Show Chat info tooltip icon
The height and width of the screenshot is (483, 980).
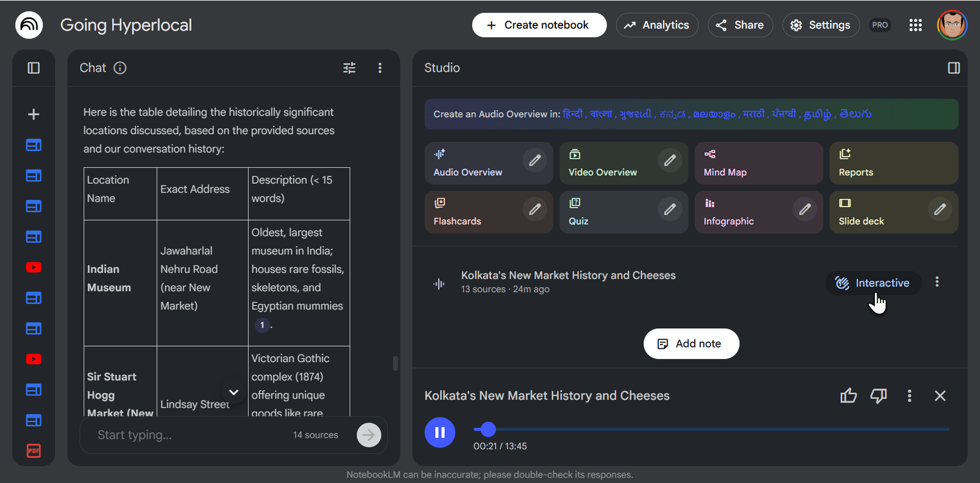[120, 68]
